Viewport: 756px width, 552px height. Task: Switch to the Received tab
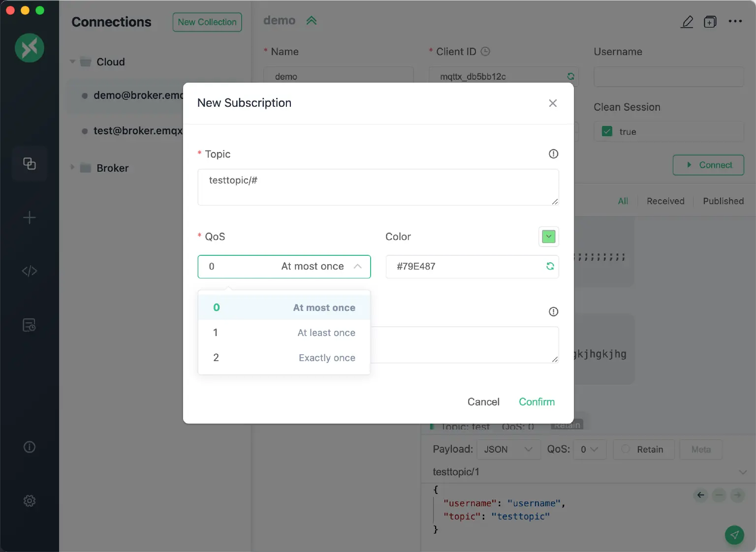coord(665,201)
